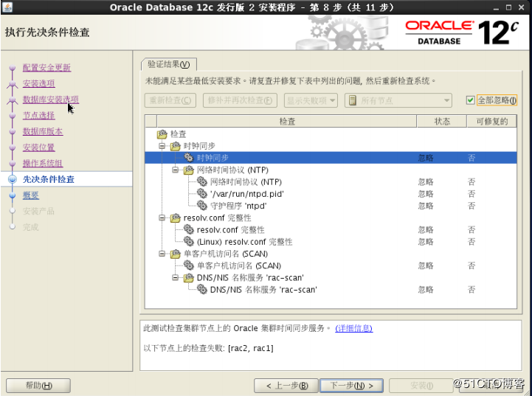
Task: Open the 显示失败项 dropdown
Action: [311, 100]
